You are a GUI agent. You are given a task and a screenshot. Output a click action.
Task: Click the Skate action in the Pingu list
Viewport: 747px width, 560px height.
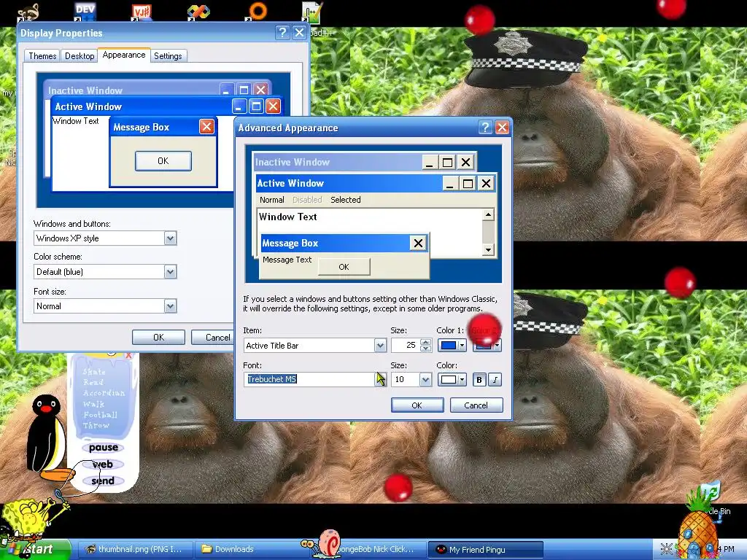94,372
